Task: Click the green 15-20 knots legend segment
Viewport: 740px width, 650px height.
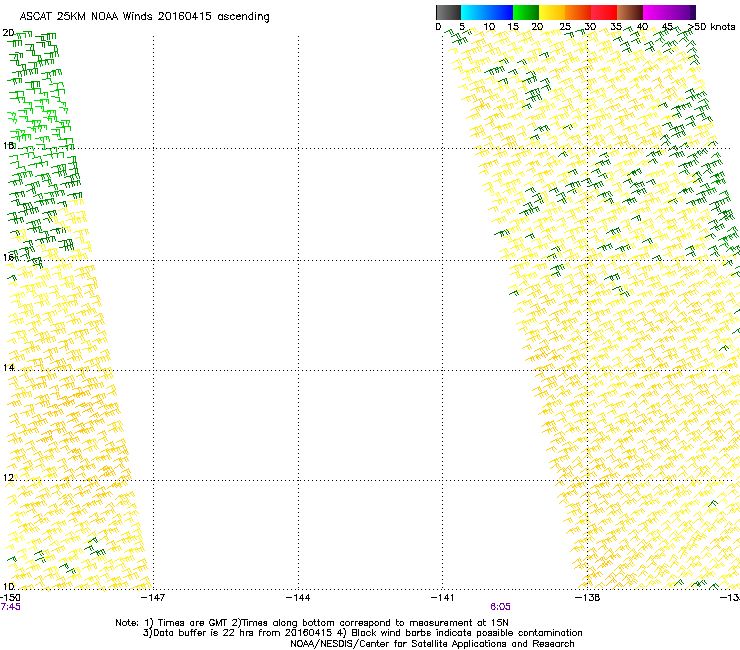Action: [x=526, y=12]
